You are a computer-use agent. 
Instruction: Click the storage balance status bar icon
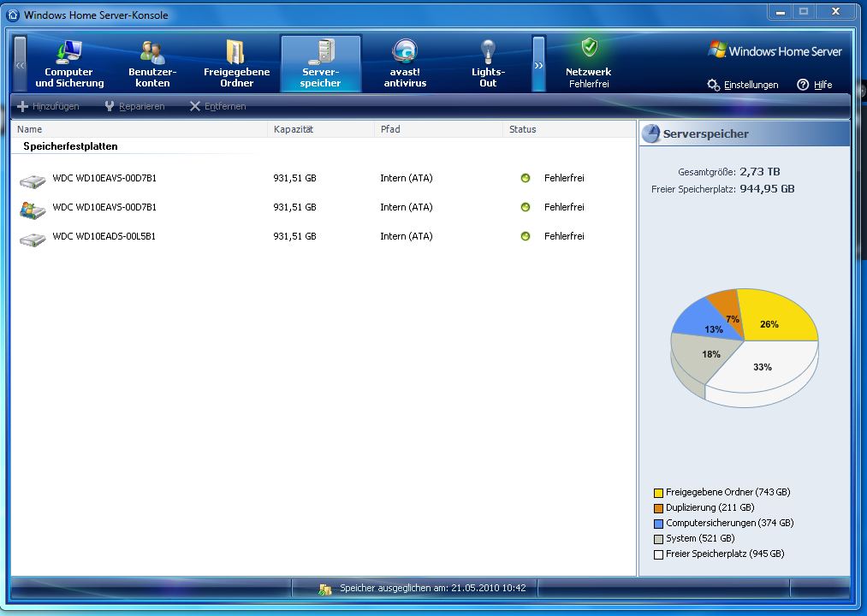pyautogui.click(x=324, y=589)
